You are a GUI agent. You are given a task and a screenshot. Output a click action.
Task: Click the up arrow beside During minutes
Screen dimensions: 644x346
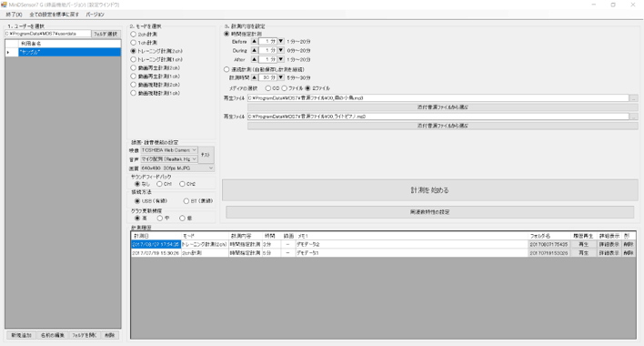pyautogui.click(x=254, y=51)
